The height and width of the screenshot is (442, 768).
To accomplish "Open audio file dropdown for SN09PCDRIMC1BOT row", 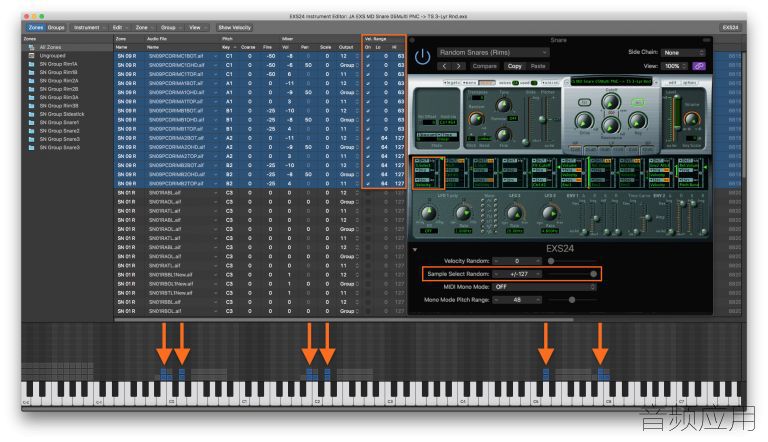I will pyautogui.click(x=215, y=56).
